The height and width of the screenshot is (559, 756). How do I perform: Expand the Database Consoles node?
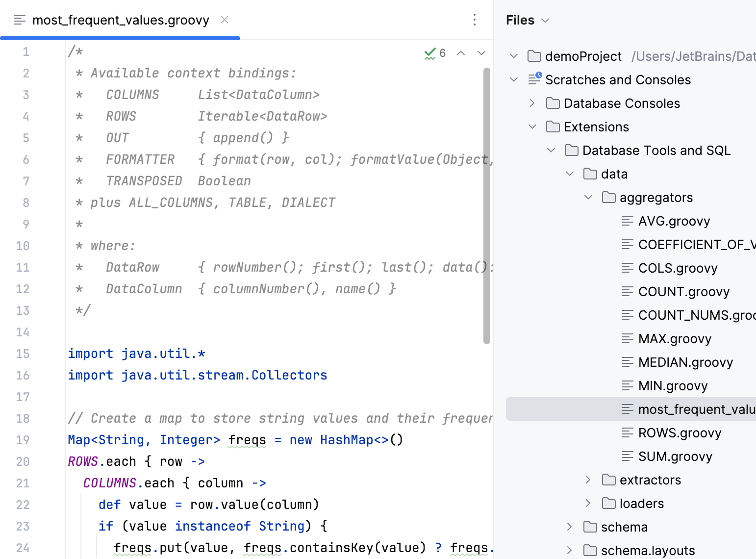pos(532,103)
